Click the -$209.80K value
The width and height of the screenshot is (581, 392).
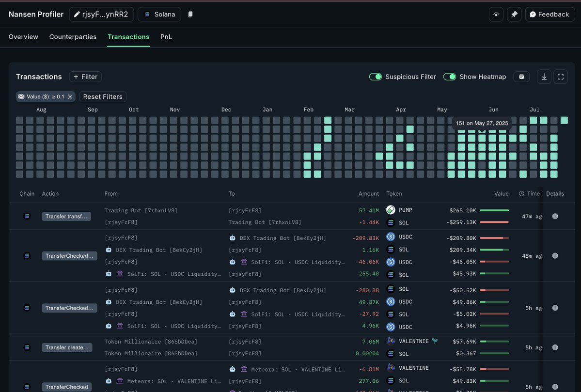click(x=461, y=238)
